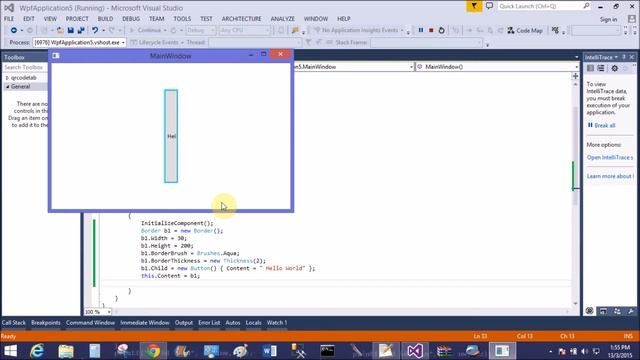Switch to the Immediate Window tab

[144, 323]
